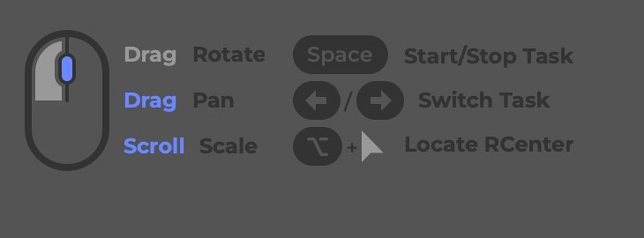Click the plus sign beside Option key

[x=352, y=147]
